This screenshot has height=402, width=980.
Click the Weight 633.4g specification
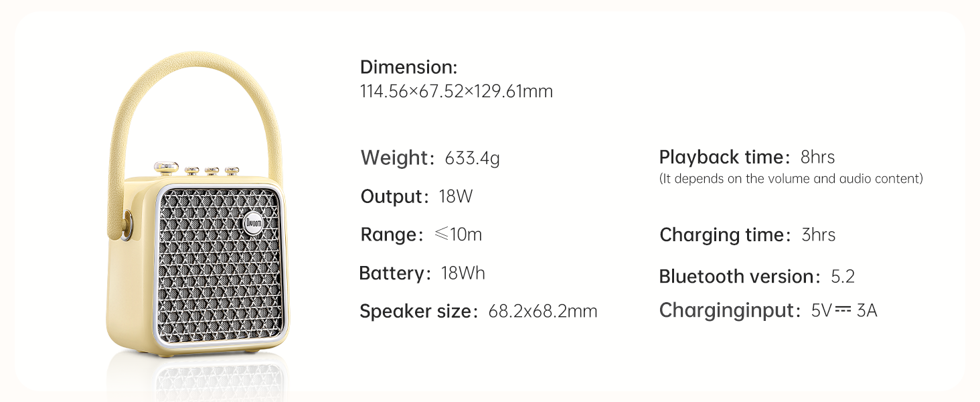coord(430,158)
